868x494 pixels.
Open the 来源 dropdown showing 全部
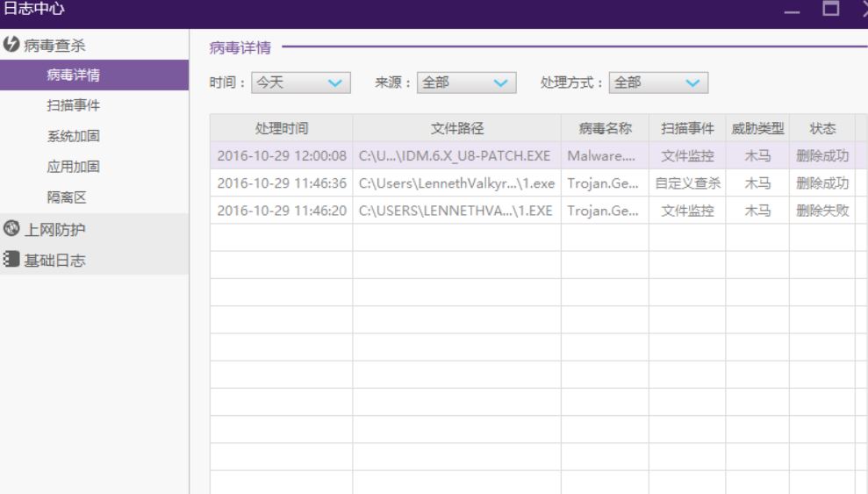tap(467, 82)
